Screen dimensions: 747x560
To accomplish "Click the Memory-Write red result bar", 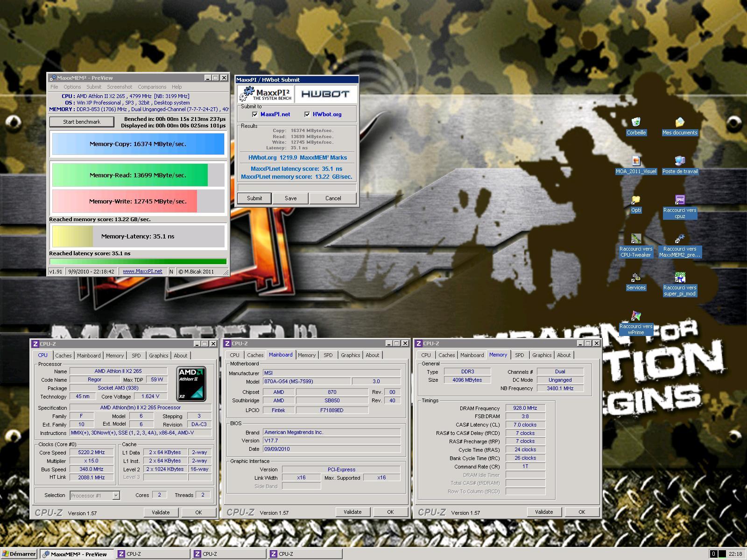I will coord(138,202).
